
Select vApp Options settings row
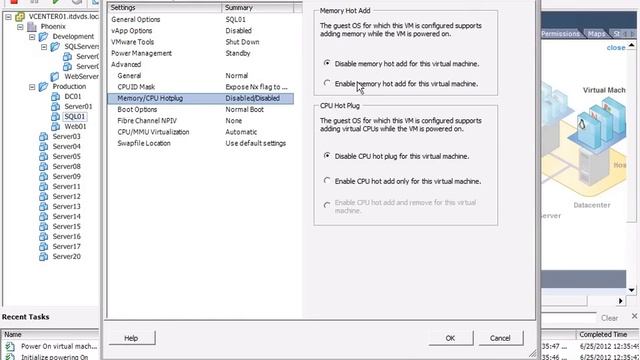pyautogui.click(x=200, y=31)
